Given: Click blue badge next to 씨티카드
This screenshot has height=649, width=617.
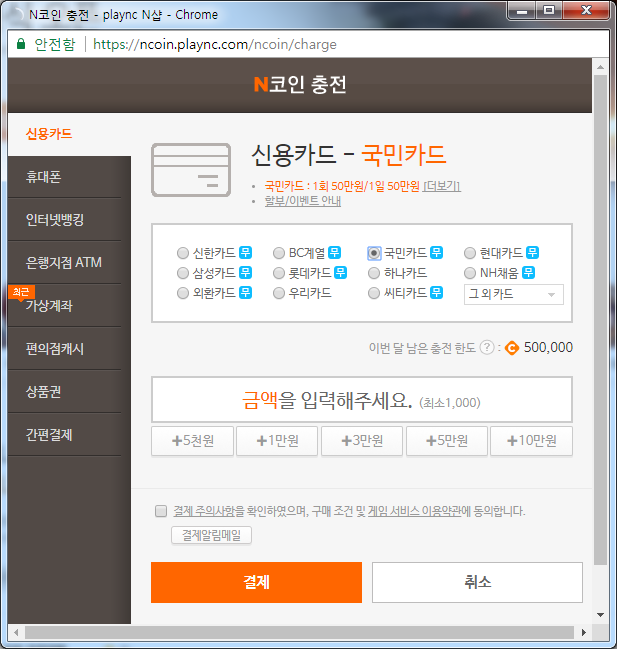Looking at the screenshot, I should tap(437, 293).
